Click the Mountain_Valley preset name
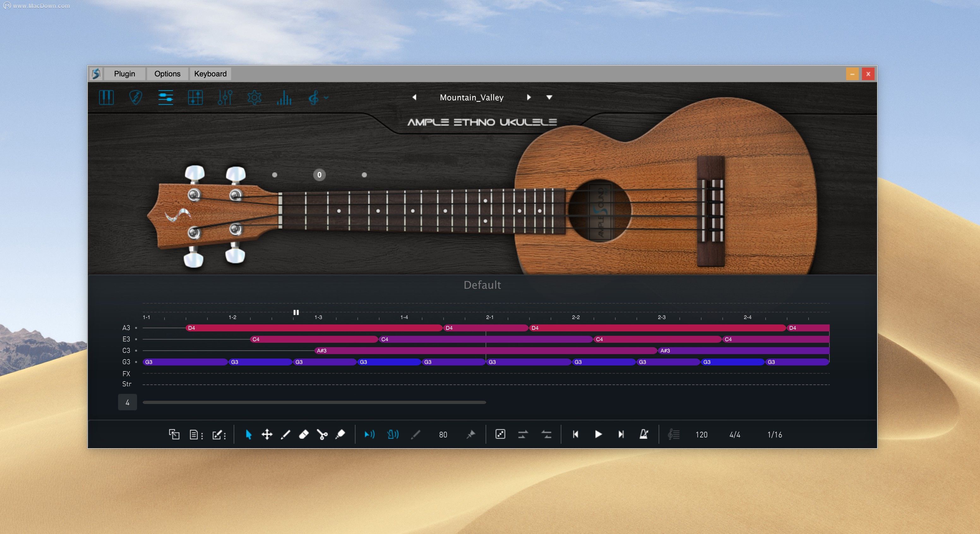The image size is (980, 534). (471, 98)
